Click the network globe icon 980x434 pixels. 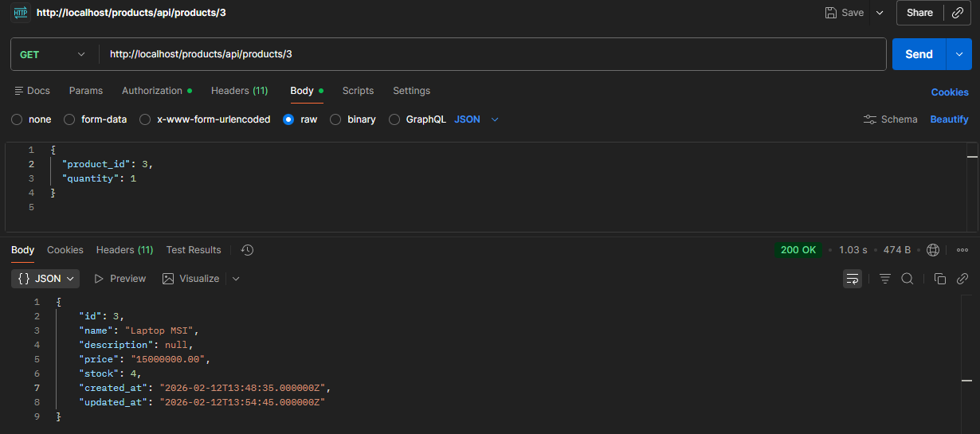933,250
